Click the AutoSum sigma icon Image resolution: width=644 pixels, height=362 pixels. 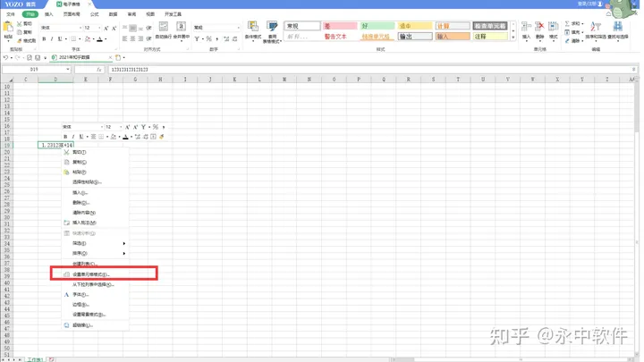[x=567, y=24]
